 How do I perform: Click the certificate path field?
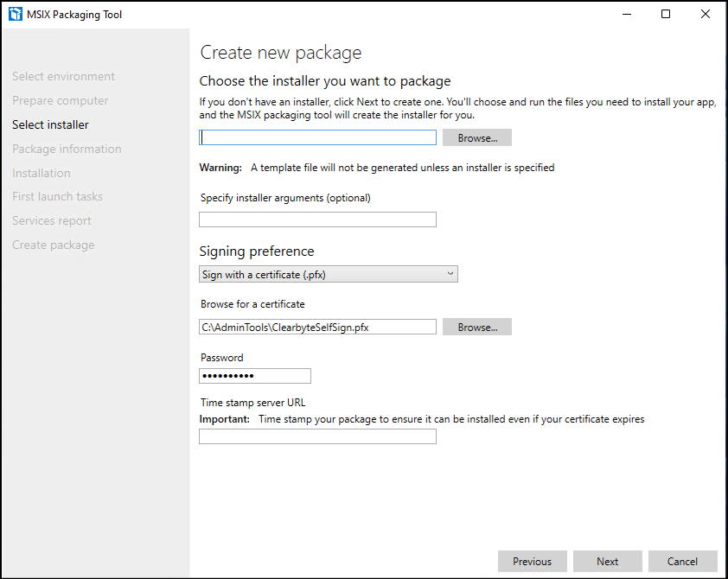pos(317,327)
